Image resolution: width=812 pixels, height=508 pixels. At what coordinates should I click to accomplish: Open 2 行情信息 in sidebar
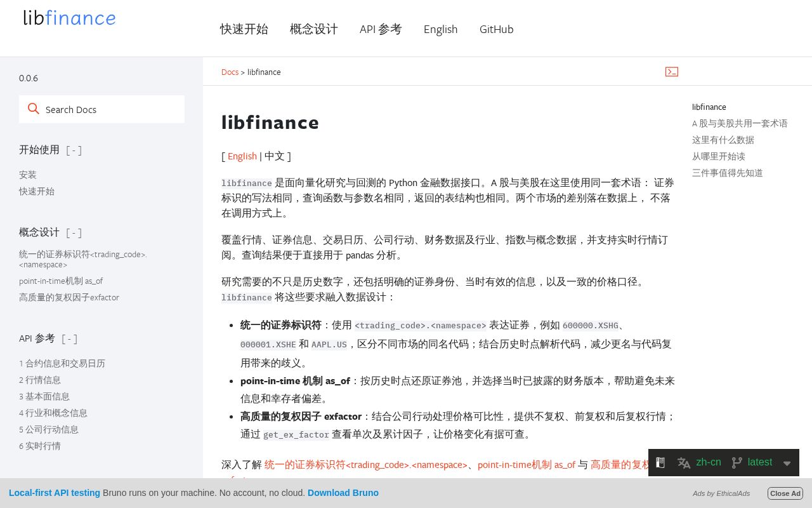pos(40,380)
